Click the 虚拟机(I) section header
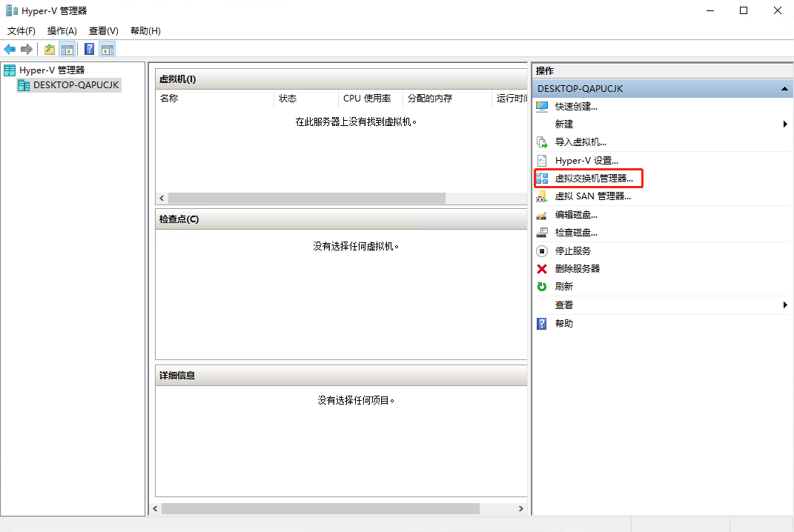The image size is (794, 532). tap(341, 79)
